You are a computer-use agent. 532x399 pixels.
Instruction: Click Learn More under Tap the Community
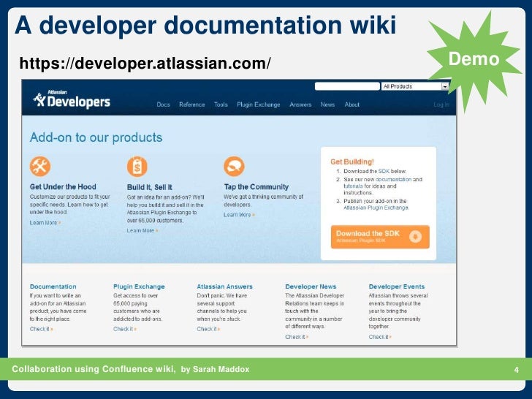click(239, 215)
